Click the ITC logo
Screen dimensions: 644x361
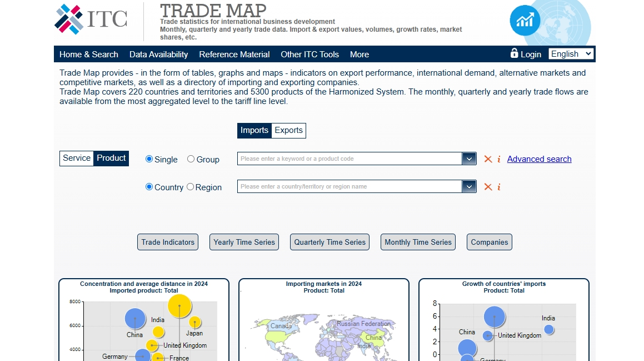pyautogui.click(x=91, y=19)
